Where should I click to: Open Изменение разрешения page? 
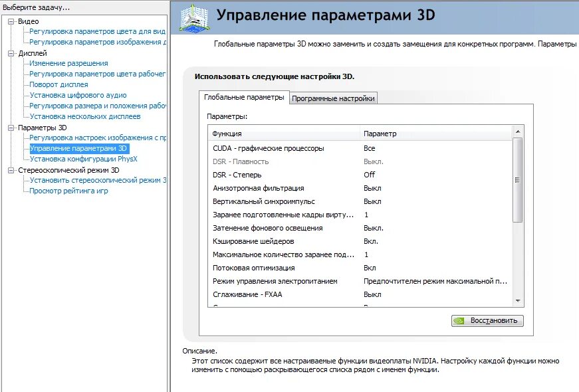coord(68,63)
